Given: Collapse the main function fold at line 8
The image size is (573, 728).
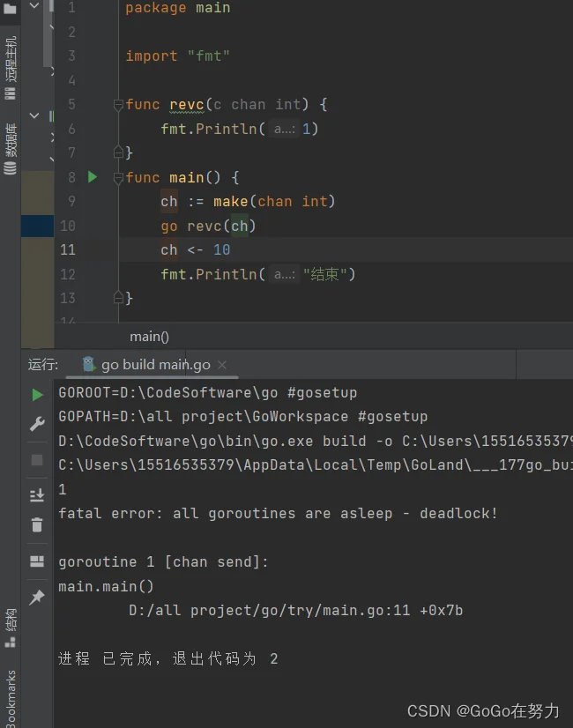Looking at the screenshot, I should point(118,177).
